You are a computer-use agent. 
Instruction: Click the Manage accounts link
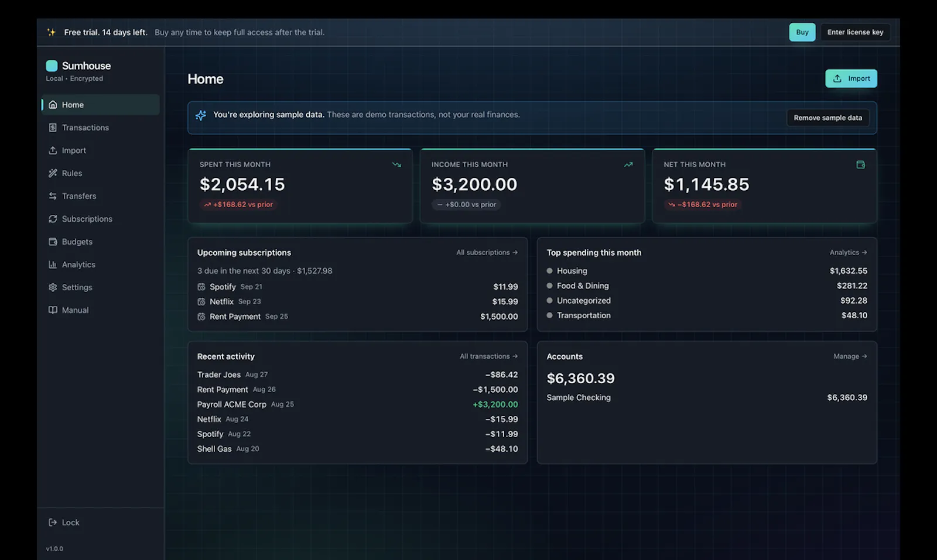[x=850, y=356]
